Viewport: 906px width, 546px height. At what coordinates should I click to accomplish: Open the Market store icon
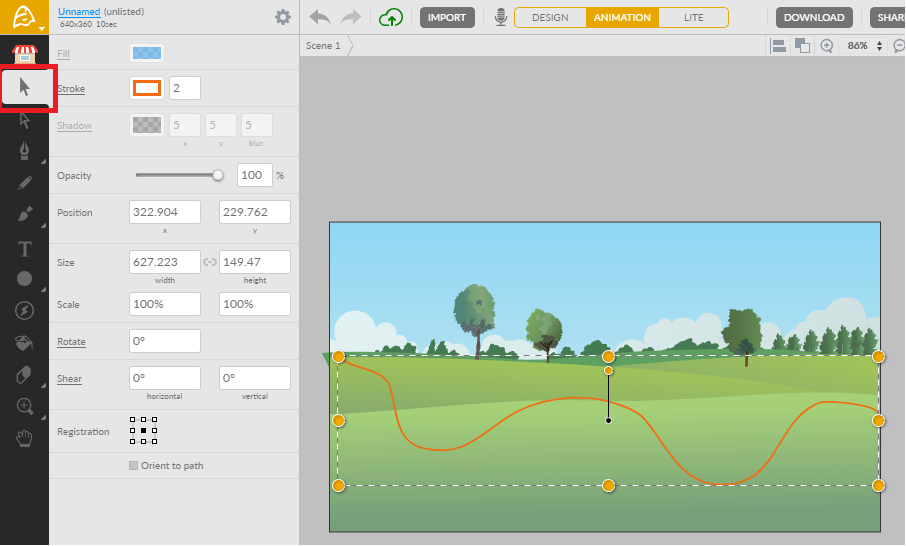click(24, 55)
